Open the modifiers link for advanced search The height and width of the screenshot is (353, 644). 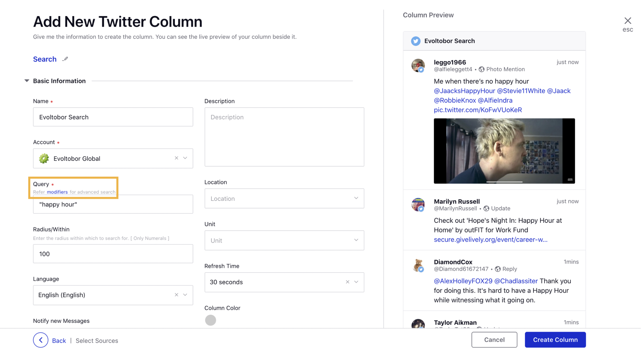coord(57,192)
